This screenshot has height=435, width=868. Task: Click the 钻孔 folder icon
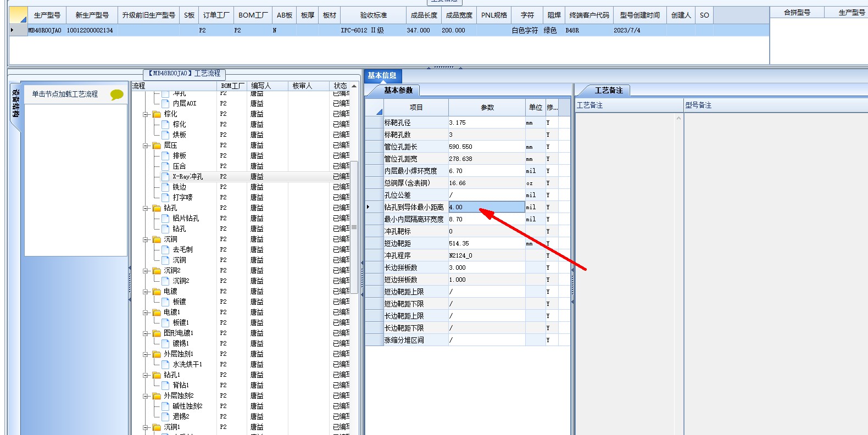click(x=157, y=208)
